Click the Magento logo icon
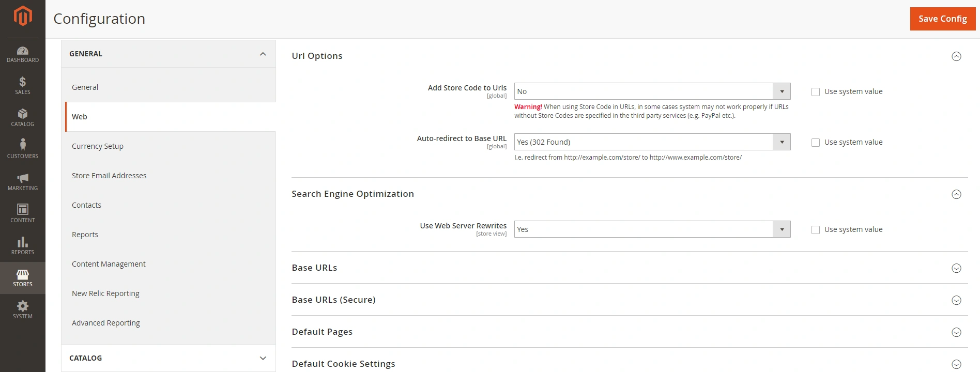The width and height of the screenshot is (980, 372). pos(23,16)
